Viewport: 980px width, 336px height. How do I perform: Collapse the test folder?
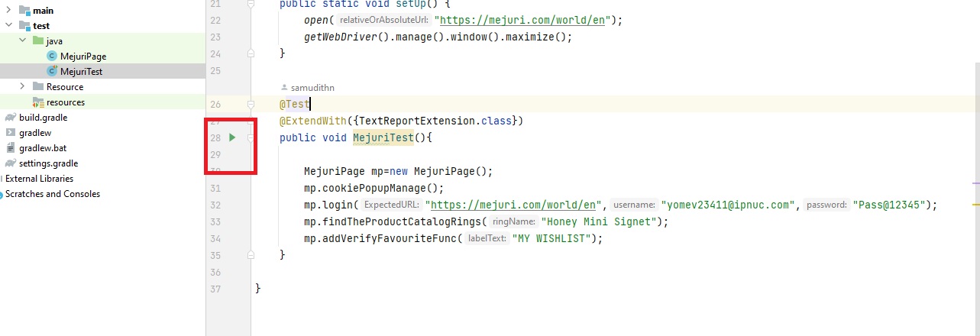point(8,25)
